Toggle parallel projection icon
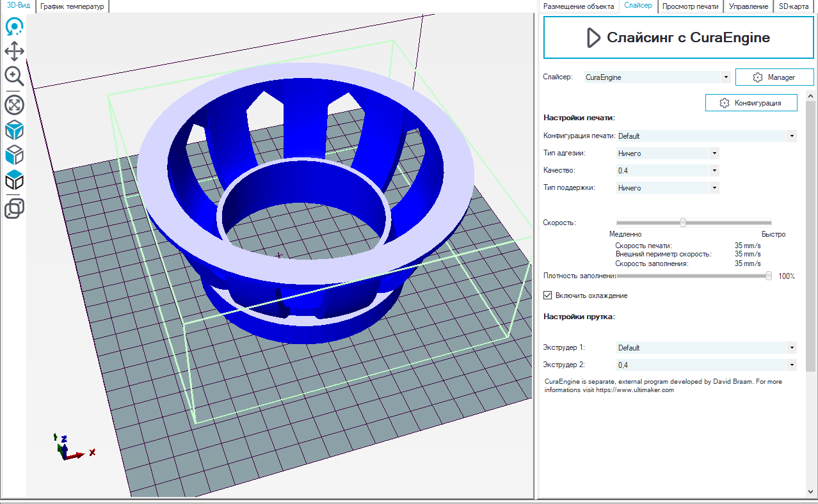Image resolution: width=818 pixels, height=504 pixels. pos(14,209)
